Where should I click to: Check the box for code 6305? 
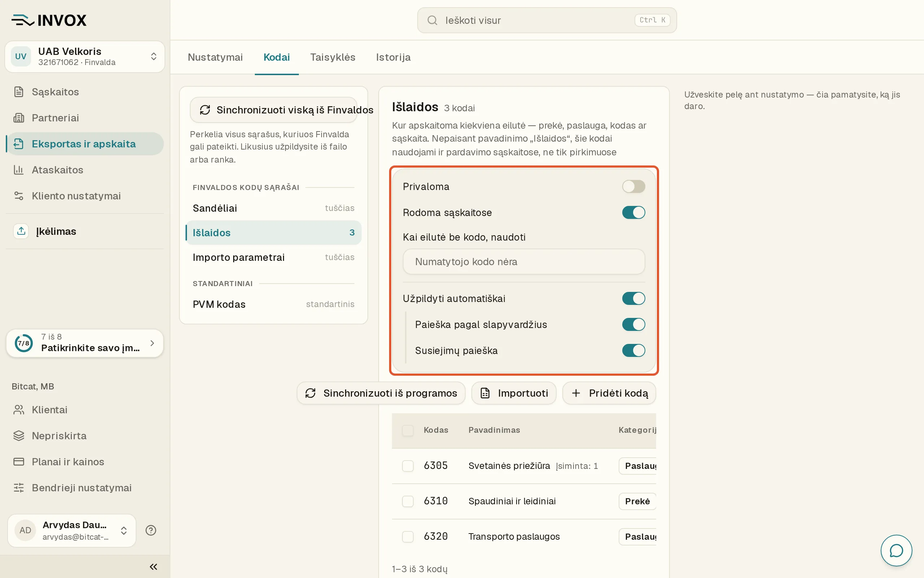pyautogui.click(x=408, y=466)
